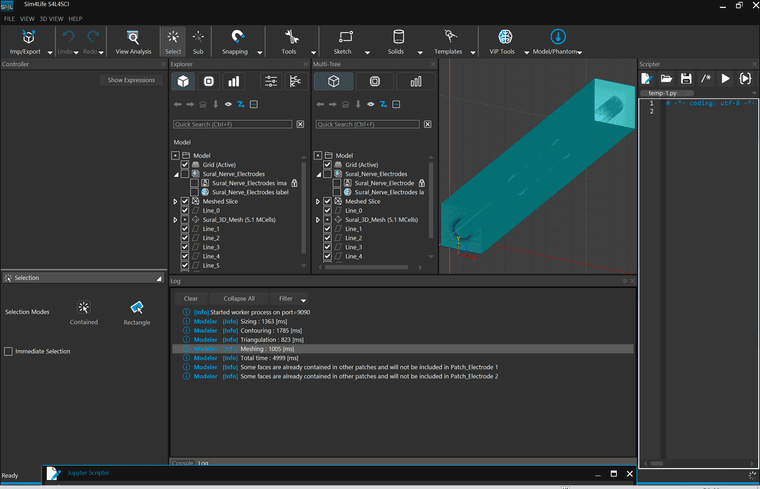Expand Meshed Slice in Explorer tree
The width and height of the screenshot is (760, 489).
(175, 201)
